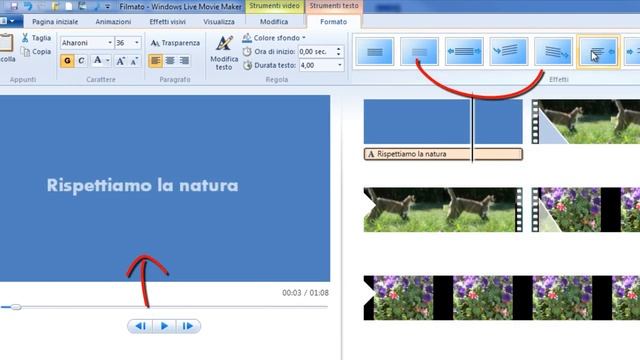Apply the fourth tilted text effect with incoming arrow
Screen dimensions: 640x360
point(509,51)
